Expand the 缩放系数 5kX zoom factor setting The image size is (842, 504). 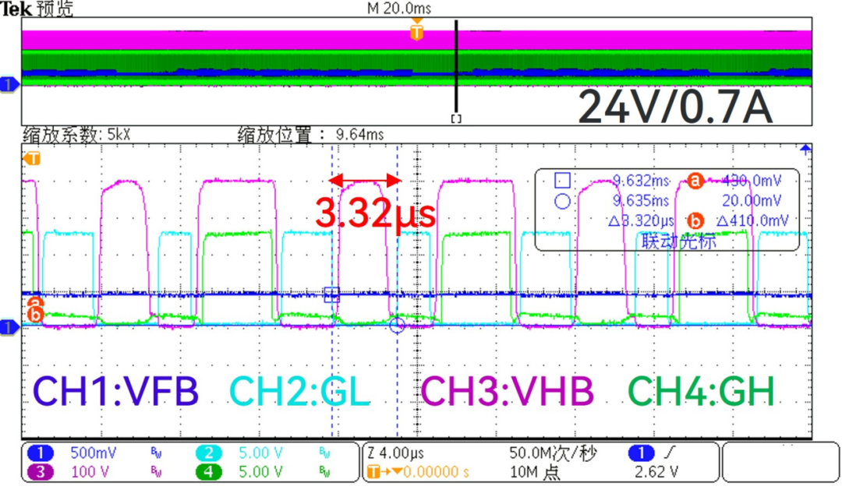[x=74, y=132]
